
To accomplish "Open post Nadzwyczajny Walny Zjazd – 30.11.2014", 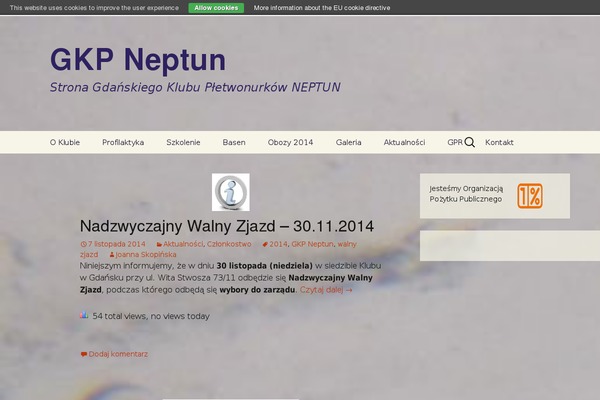I will tap(227, 226).
